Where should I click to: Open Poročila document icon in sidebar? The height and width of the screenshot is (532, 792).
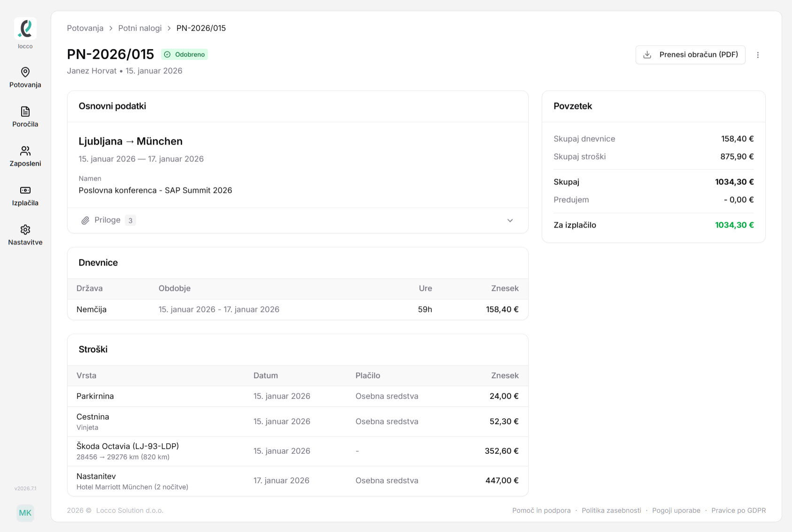tap(25, 111)
